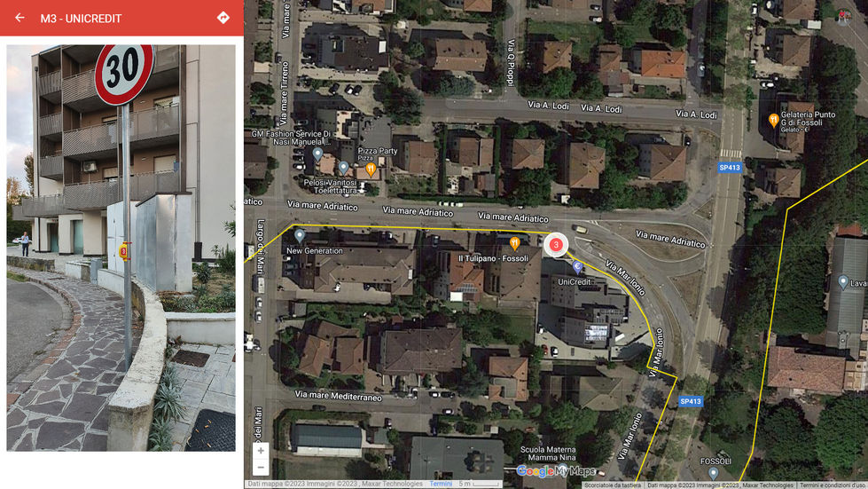Open directions for M3 - UNICREDIT

pos(223,18)
